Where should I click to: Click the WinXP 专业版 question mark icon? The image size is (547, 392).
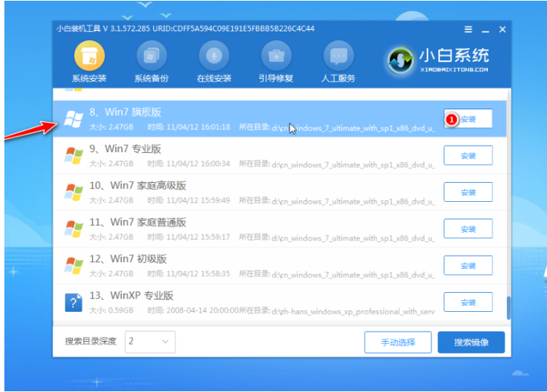pyautogui.click(x=74, y=301)
